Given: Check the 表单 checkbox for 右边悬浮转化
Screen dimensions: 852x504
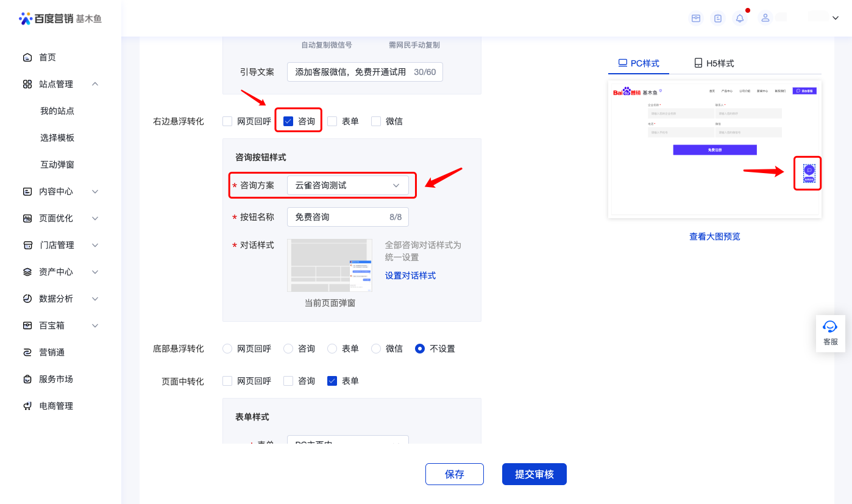Looking at the screenshot, I should 332,121.
